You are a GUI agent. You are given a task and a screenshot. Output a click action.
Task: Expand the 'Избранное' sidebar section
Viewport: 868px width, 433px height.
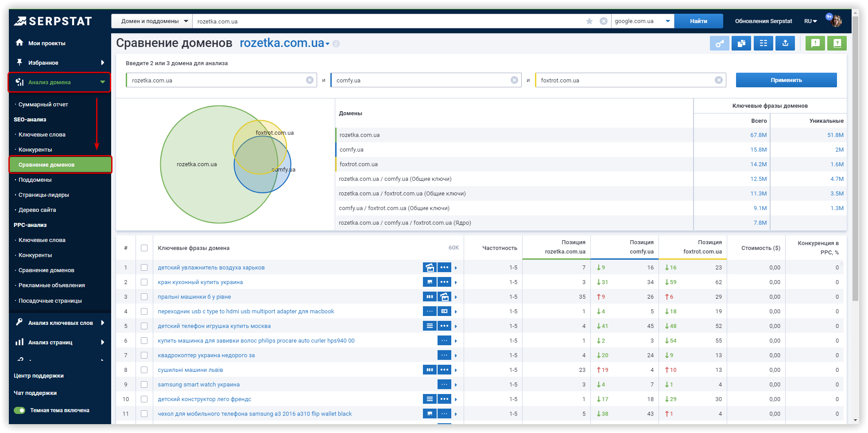click(x=103, y=62)
